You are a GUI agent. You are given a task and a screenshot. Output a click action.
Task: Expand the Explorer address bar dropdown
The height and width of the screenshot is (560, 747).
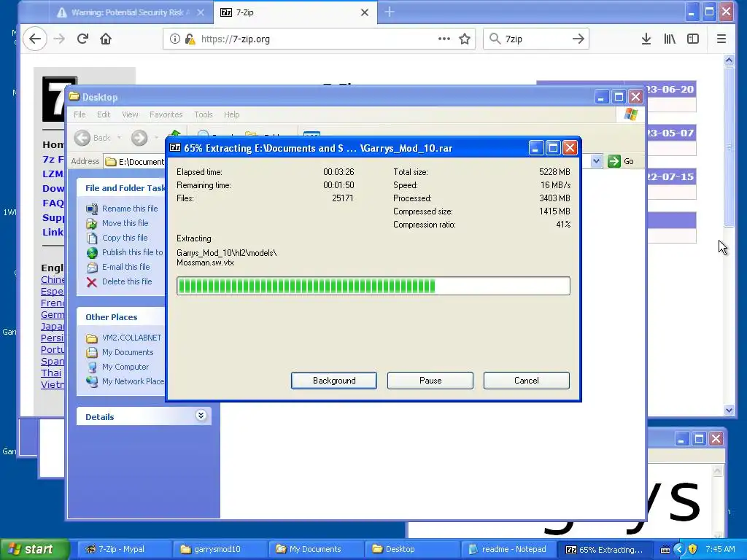pyautogui.click(x=596, y=161)
